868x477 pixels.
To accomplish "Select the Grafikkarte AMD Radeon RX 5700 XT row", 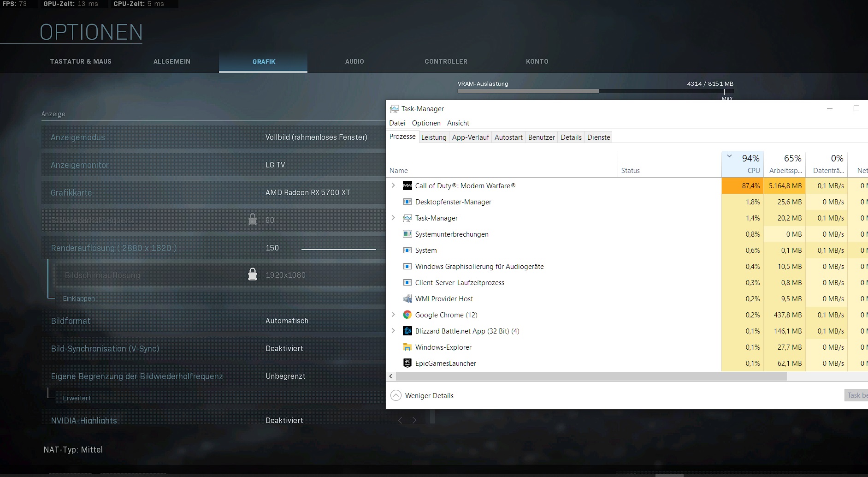I will pos(213,192).
